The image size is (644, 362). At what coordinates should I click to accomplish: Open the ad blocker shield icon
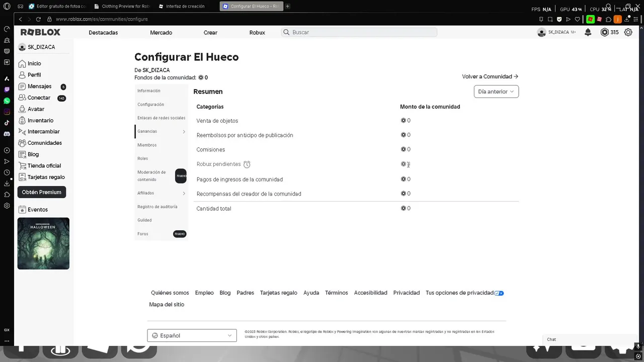tap(559, 19)
